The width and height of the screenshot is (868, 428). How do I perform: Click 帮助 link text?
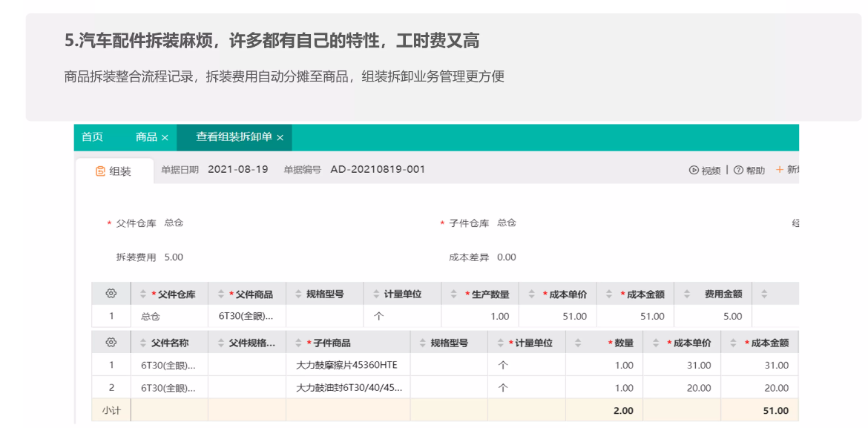point(755,171)
